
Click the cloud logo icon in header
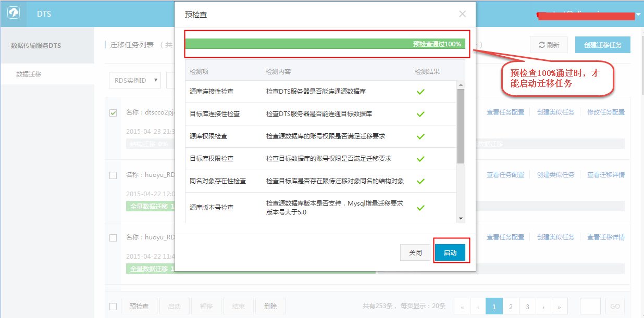click(x=13, y=14)
